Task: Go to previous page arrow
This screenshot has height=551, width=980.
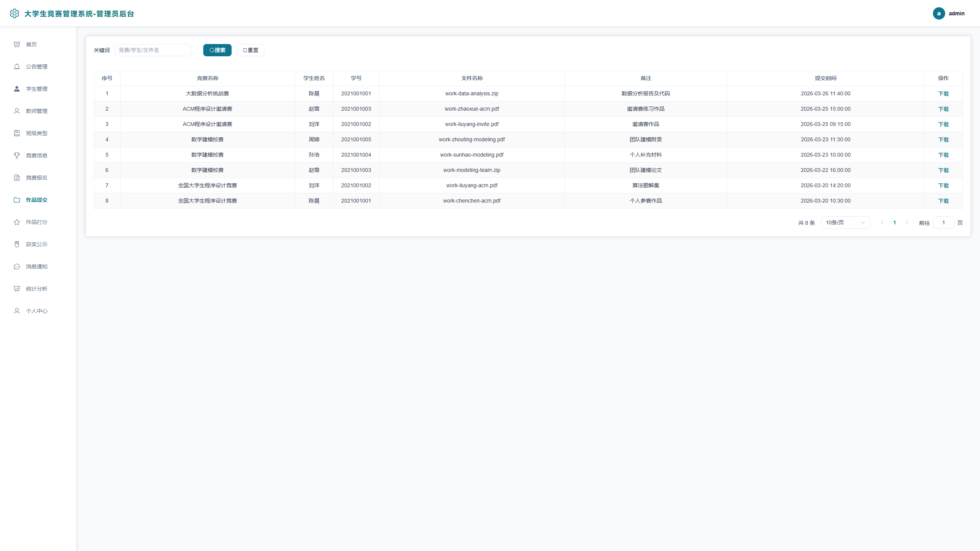Action: [x=882, y=222]
